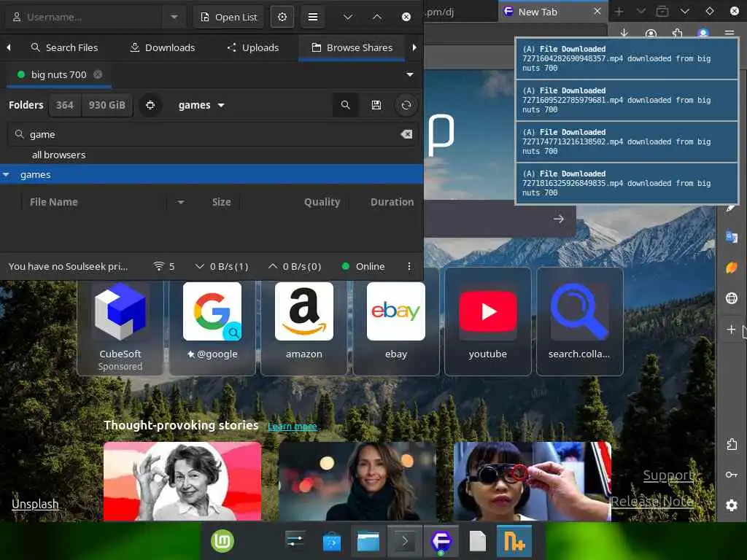
Task: Close the big nuts 700 tab
Action: point(98,74)
